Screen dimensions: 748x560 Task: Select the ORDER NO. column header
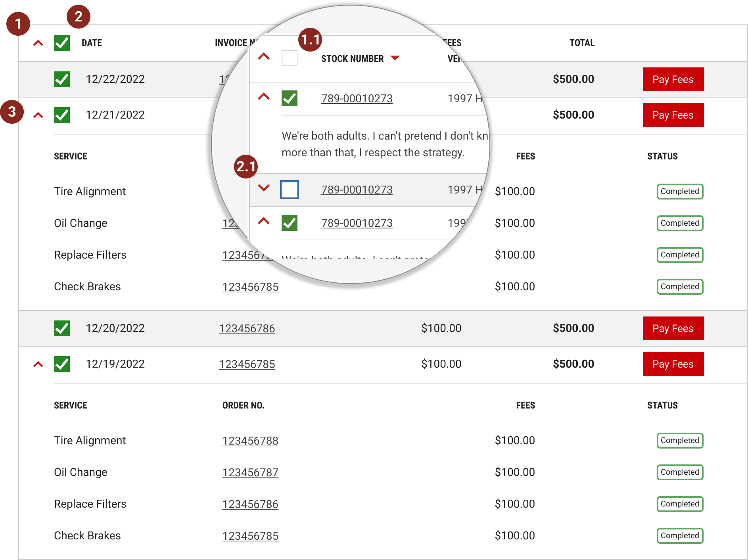pyautogui.click(x=243, y=405)
